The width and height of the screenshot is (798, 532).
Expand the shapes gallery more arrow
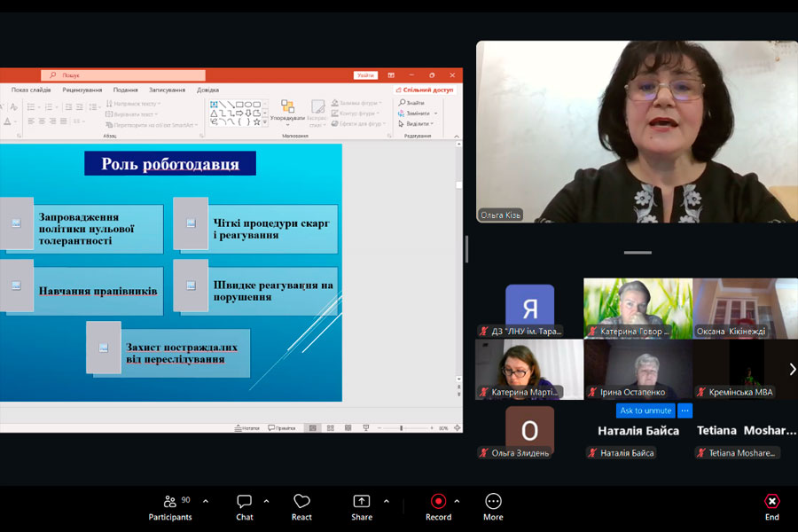point(264,122)
